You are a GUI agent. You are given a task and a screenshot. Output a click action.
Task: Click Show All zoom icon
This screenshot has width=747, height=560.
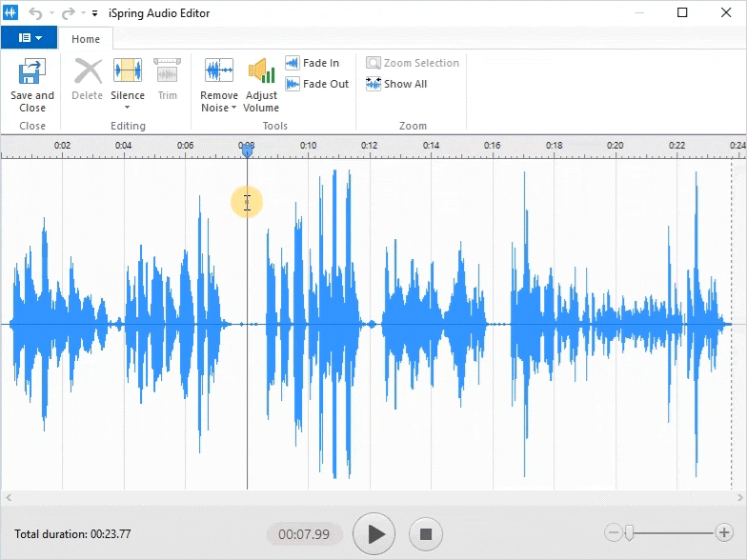pyautogui.click(x=396, y=84)
